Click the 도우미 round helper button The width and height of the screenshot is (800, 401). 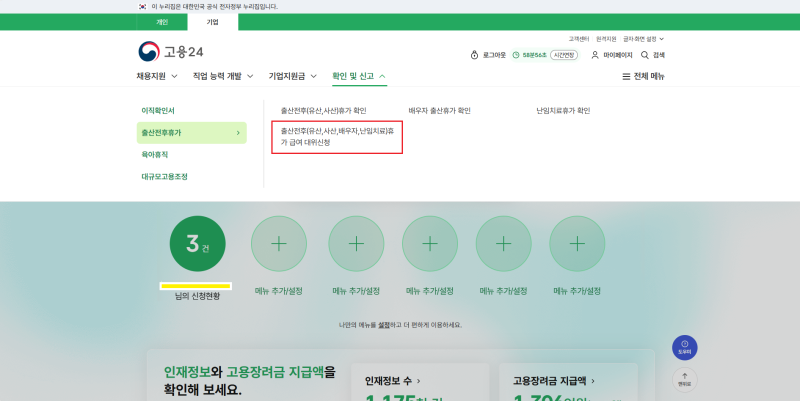pyautogui.click(x=685, y=347)
